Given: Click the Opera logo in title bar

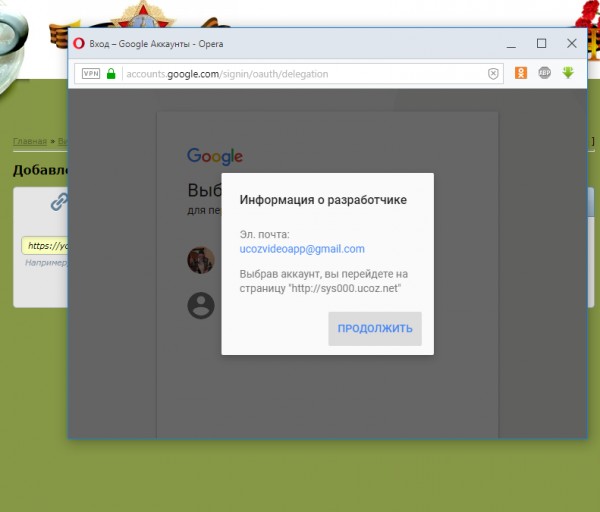Looking at the screenshot, I should (x=79, y=43).
